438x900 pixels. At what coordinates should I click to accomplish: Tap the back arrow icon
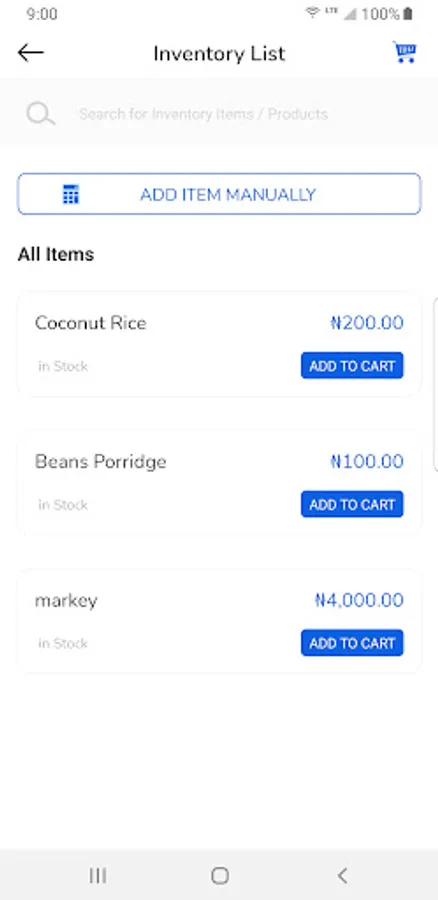pos(30,53)
